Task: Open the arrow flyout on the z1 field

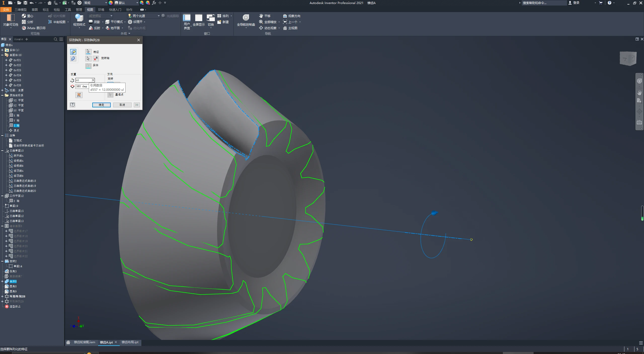Action: 93,80
